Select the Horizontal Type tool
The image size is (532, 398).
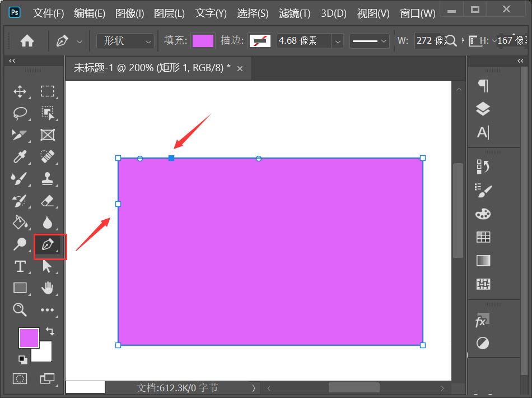pyautogui.click(x=20, y=267)
